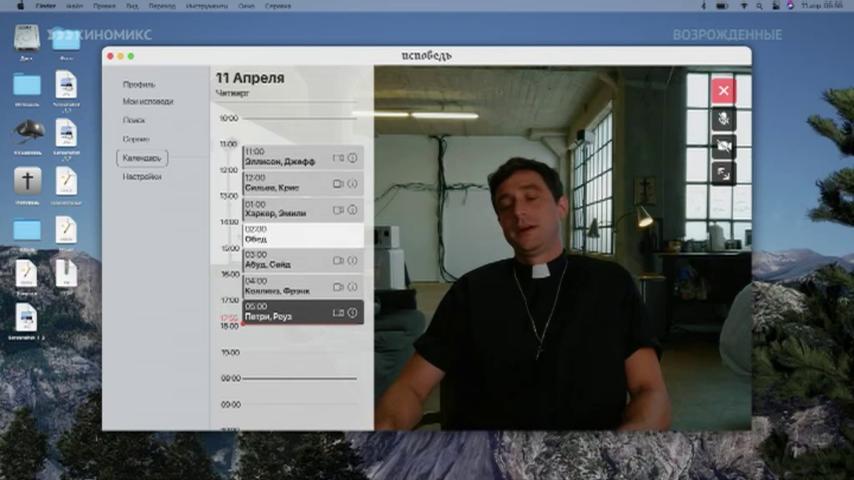
Task: Open info icon for Коллинз, Фрэнк appointment
Action: (x=352, y=287)
